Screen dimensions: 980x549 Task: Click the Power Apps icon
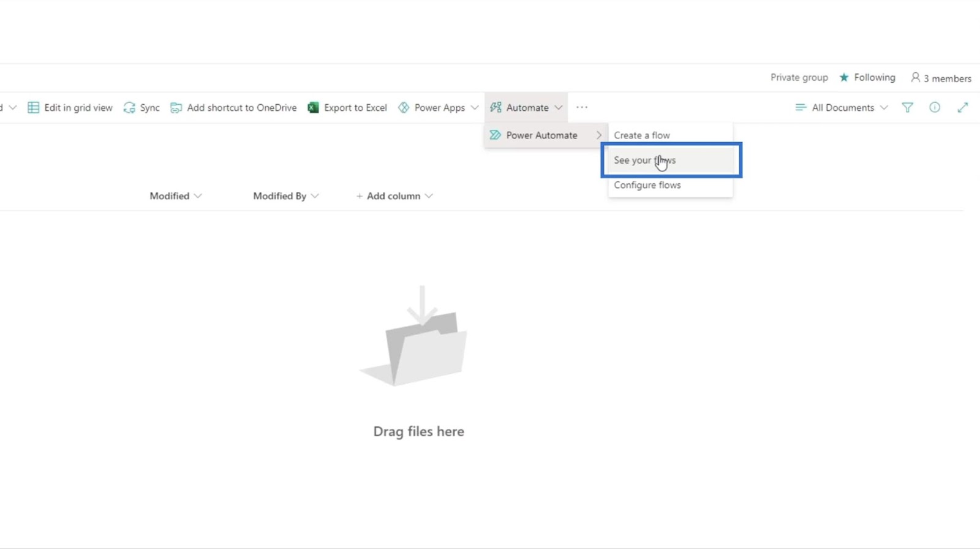404,108
